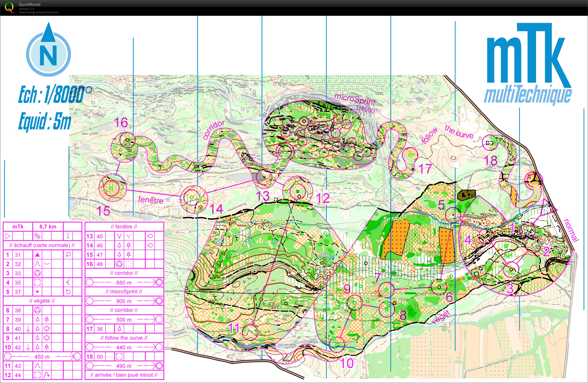Click the 'fenêtre' label on the map

pos(151,199)
